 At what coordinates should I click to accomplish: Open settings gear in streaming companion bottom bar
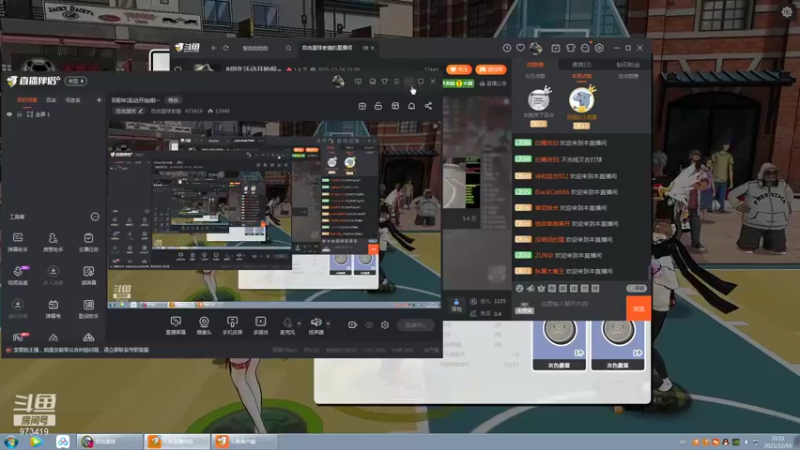tap(385, 325)
